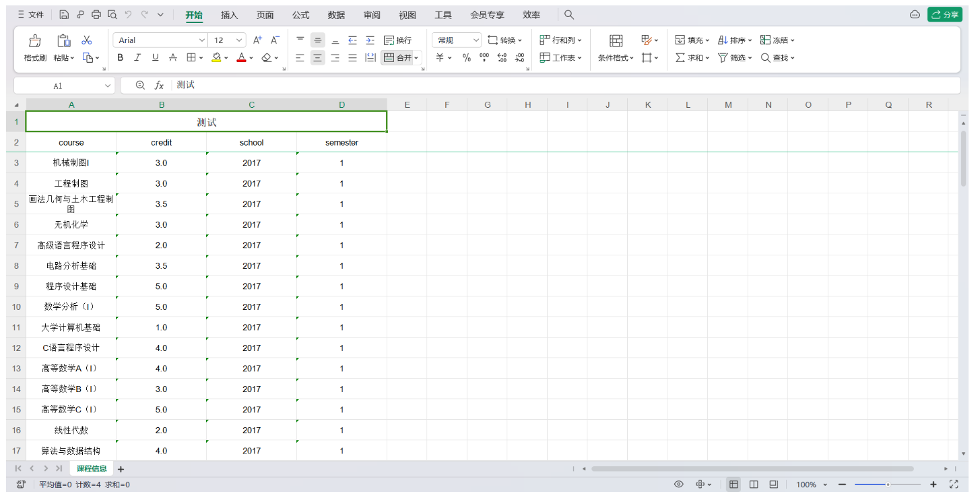Viewport: 980px width, 504px height.
Task: Switch to the 视图 tab
Action: click(x=407, y=15)
